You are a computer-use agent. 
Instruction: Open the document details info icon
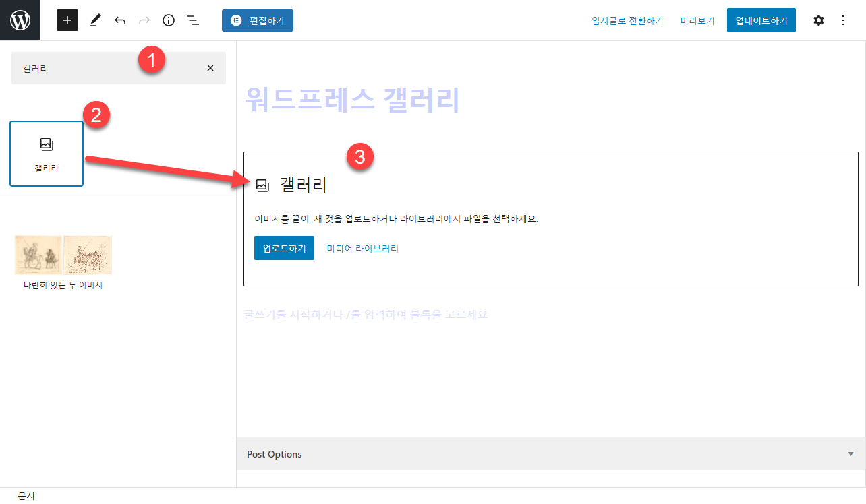click(x=169, y=20)
